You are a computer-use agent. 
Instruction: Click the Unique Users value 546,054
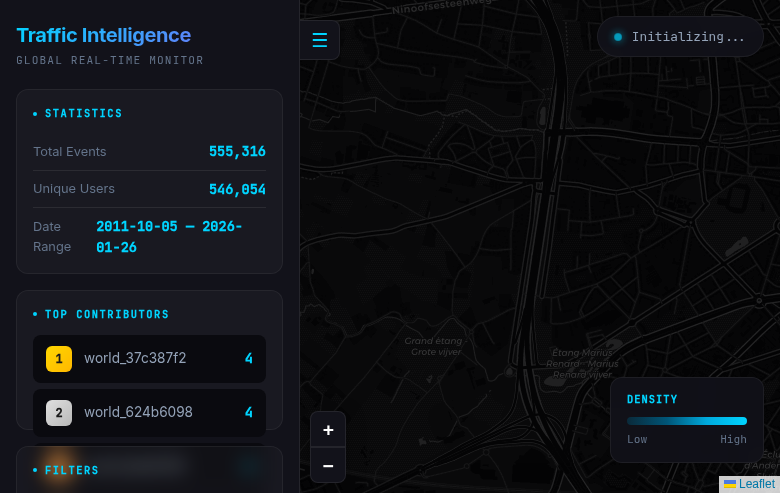237,189
